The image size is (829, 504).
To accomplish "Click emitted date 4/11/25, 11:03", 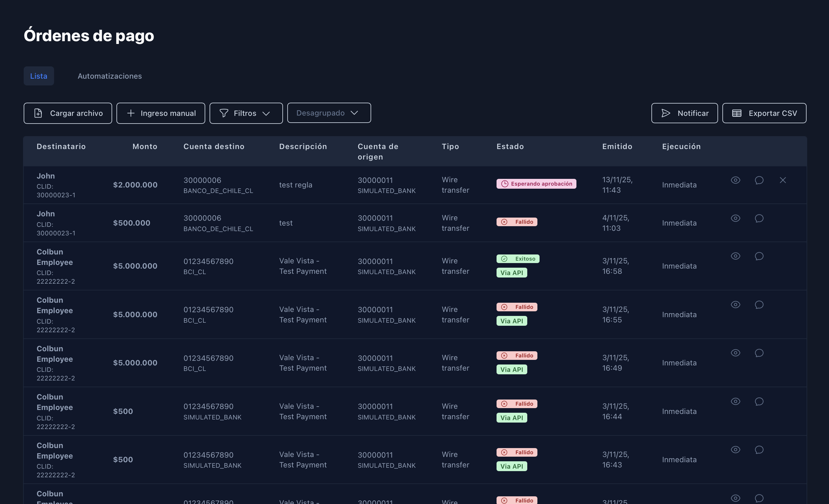I will (x=616, y=223).
